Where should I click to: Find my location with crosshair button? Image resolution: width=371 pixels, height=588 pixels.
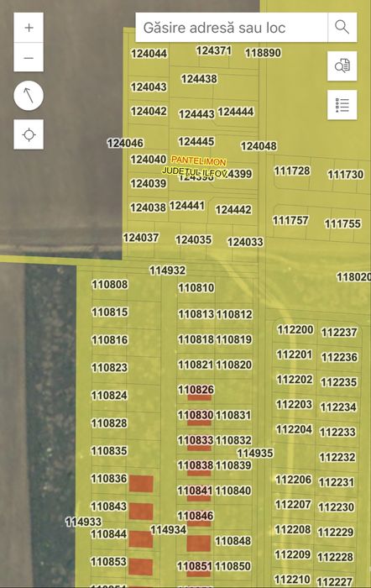[x=29, y=134]
